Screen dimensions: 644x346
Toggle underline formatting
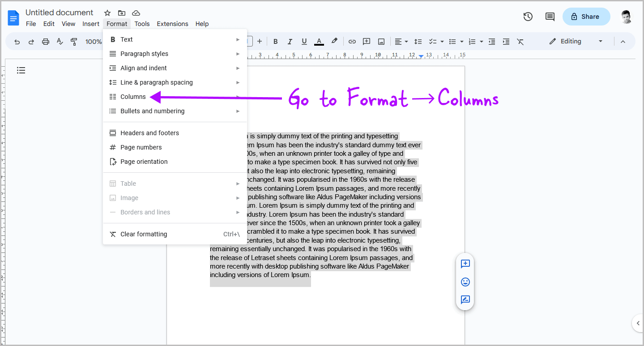pos(304,41)
